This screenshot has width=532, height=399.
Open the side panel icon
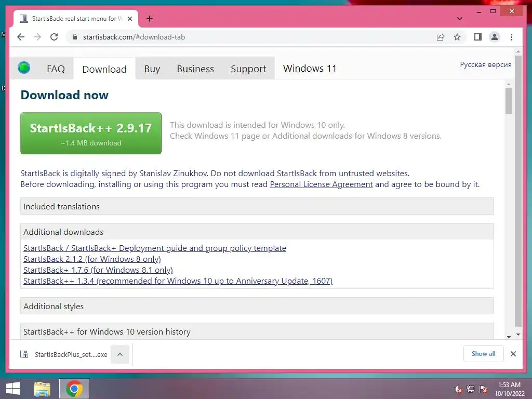point(478,37)
